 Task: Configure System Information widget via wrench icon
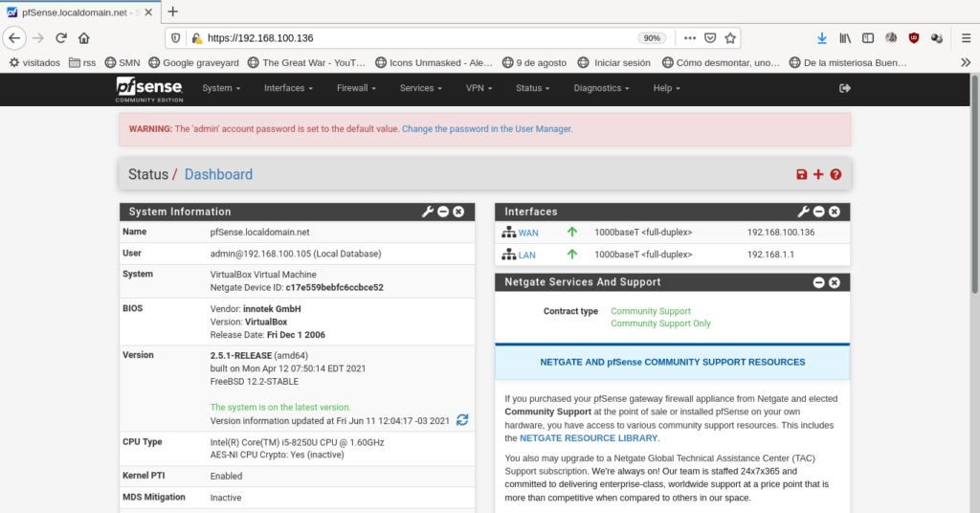[x=428, y=212]
